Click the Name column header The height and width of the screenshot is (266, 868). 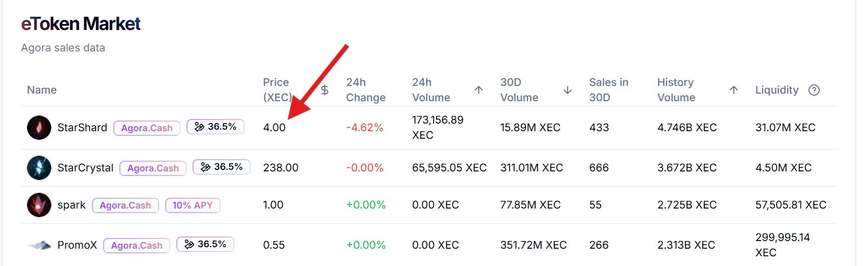(x=42, y=90)
